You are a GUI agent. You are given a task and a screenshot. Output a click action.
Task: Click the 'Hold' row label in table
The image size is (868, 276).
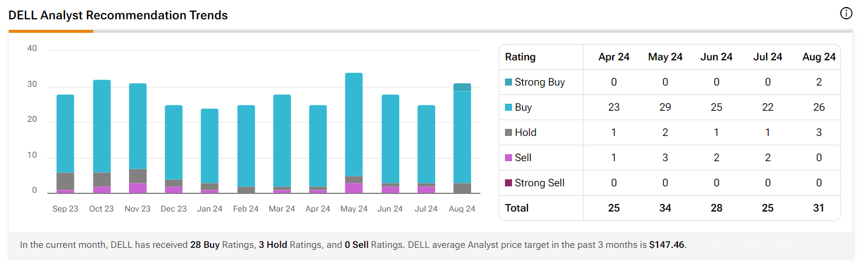(525, 132)
